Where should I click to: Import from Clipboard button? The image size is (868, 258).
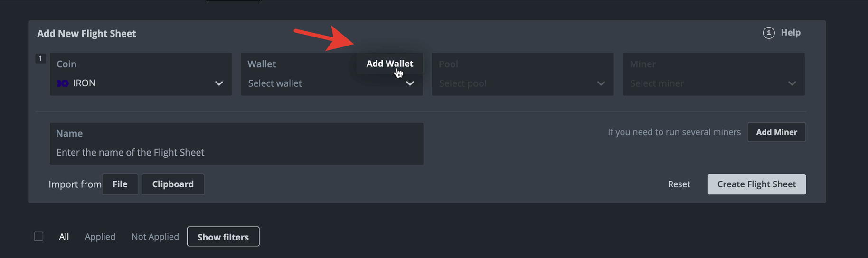coord(173,184)
